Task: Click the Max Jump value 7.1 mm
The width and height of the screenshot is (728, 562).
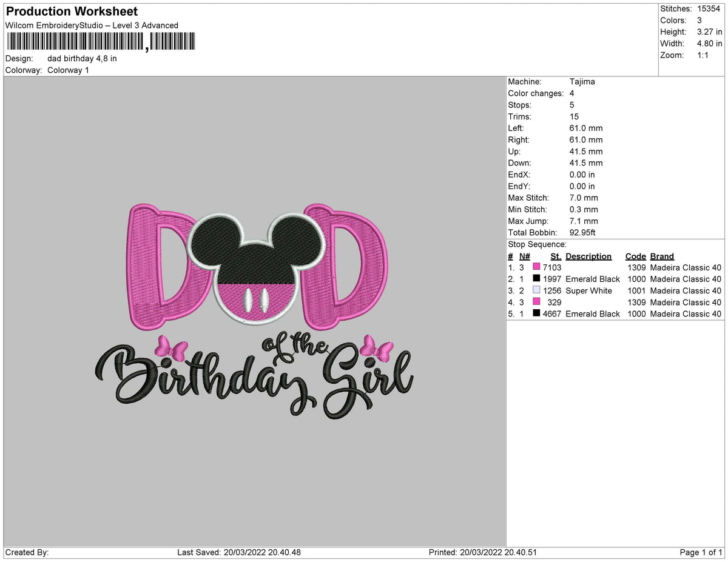Action: point(584,221)
